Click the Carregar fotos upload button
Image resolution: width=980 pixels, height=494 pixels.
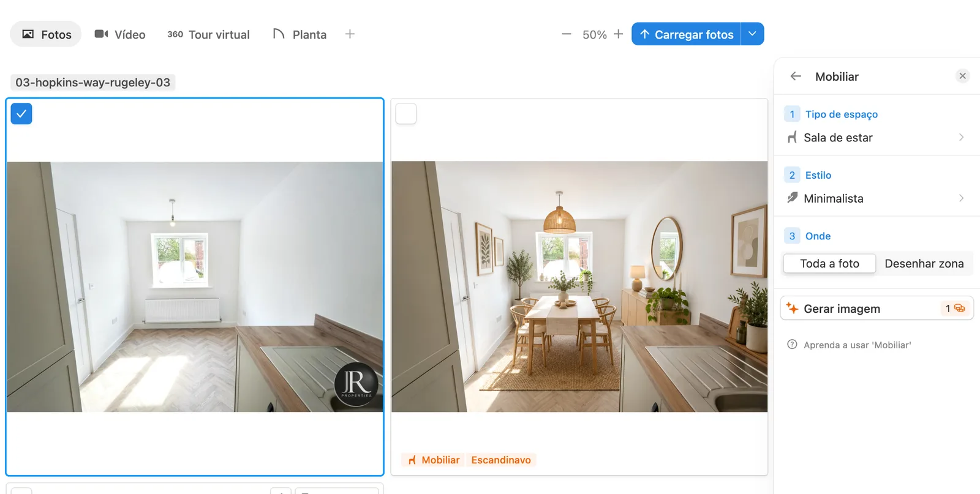point(686,34)
